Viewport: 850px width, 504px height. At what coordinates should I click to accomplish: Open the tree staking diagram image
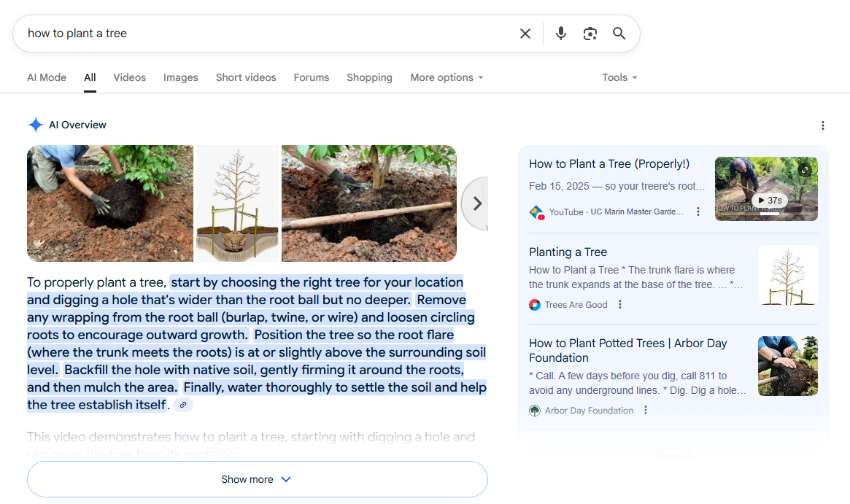coord(237,203)
